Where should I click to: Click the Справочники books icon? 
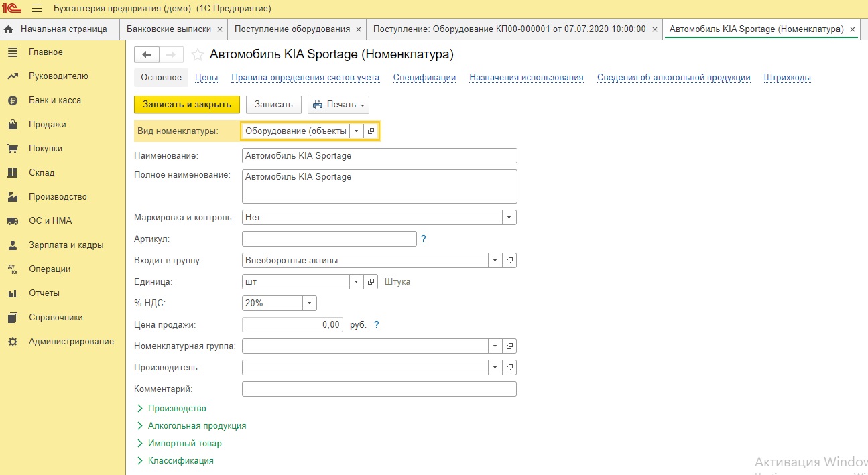12,318
